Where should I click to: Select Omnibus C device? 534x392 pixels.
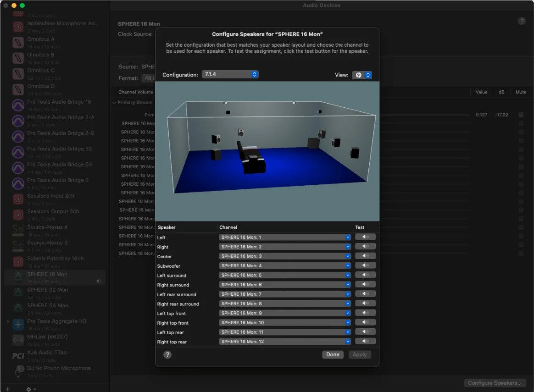[x=55, y=74]
